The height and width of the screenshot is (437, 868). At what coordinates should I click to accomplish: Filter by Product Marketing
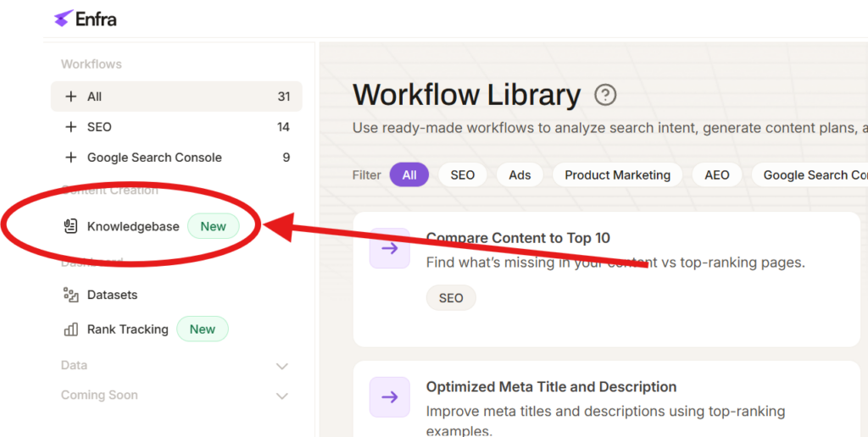[x=617, y=175]
